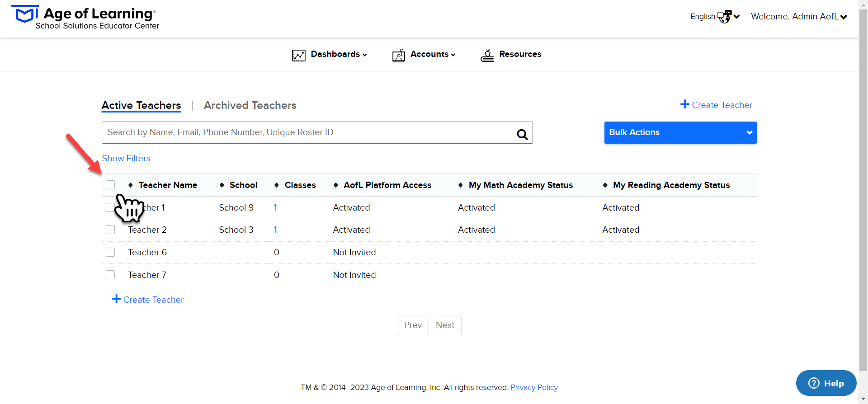Sort by AofL Platform Access arrows
The width and height of the screenshot is (868, 404).
[x=336, y=185]
